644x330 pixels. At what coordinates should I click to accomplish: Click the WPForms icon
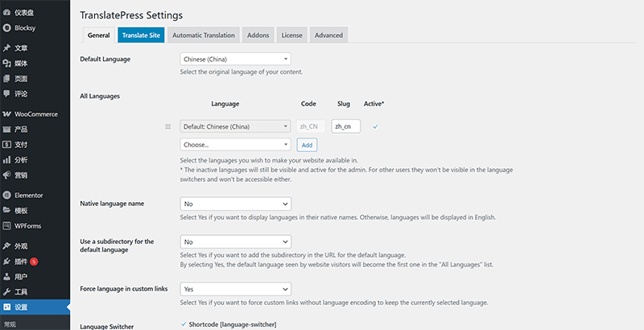click(x=6, y=225)
